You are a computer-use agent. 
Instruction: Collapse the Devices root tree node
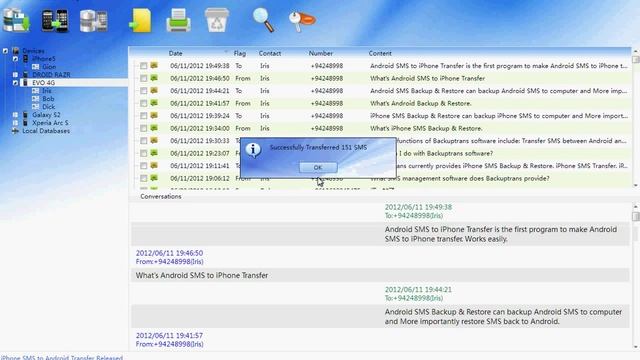pyautogui.click(x=5, y=51)
